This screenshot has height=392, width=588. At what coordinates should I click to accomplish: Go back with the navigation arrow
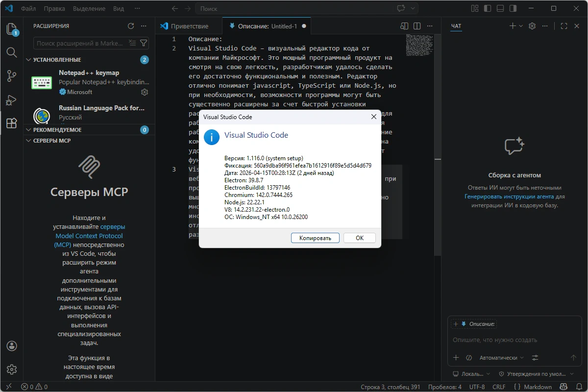click(175, 9)
